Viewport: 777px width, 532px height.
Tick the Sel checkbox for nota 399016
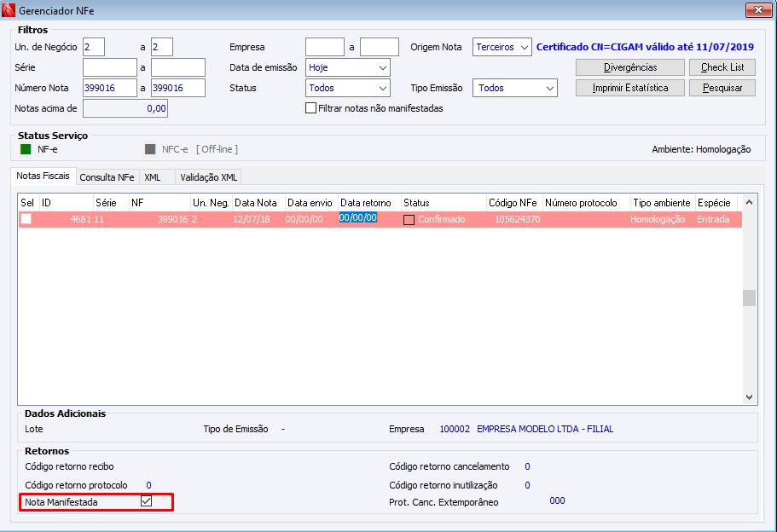click(26, 219)
